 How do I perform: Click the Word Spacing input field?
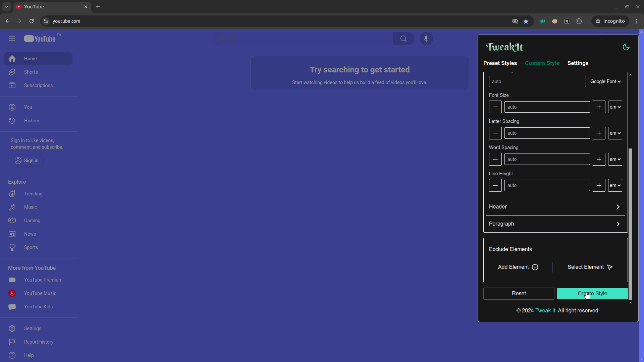[x=547, y=159]
